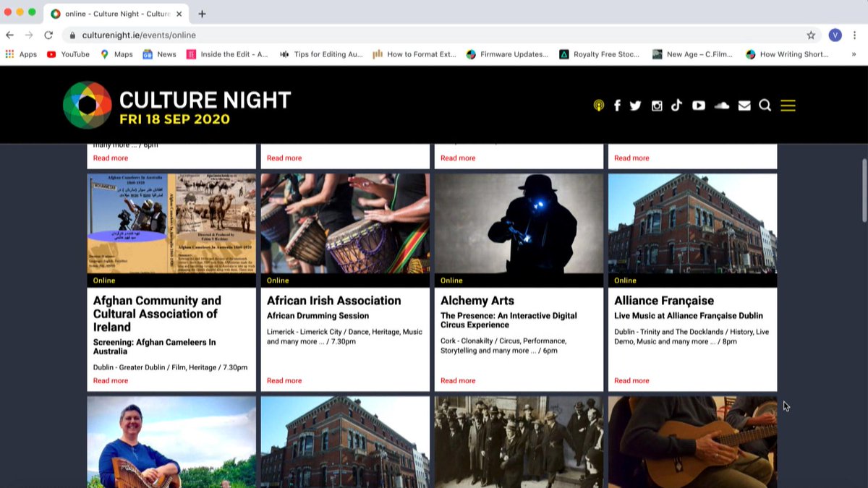This screenshot has height=488, width=868.
Task: Open Firmware Updates bookmark
Action: [508, 54]
